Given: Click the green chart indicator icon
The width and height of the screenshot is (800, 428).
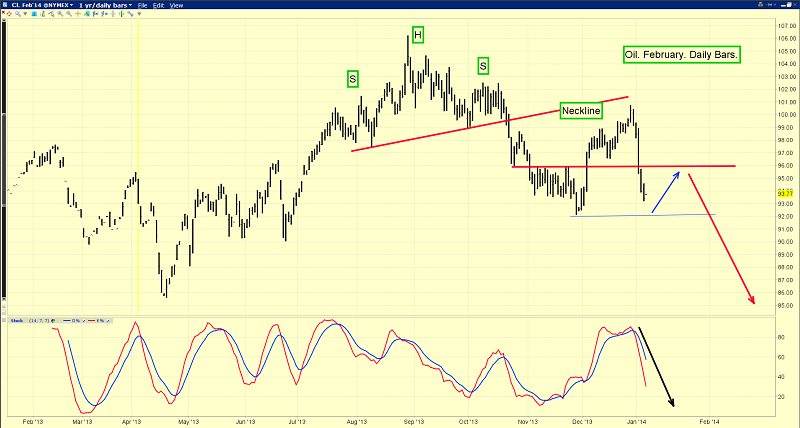Looking at the screenshot, I should pyautogui.click(x=86, y=14).
